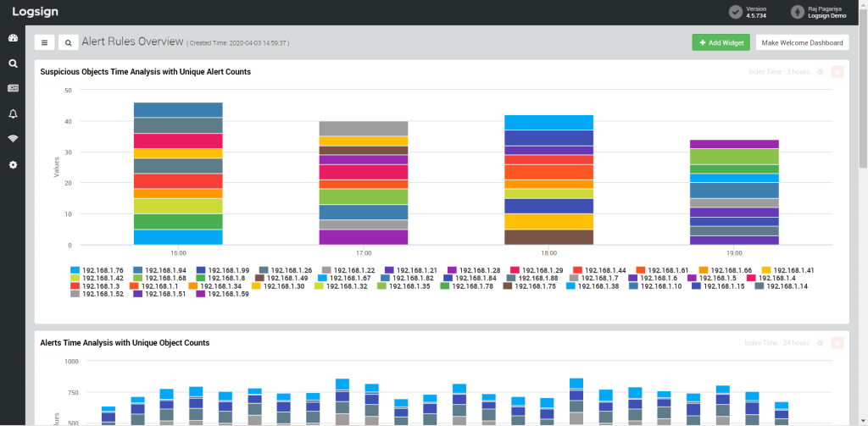This screenshot has height=426, width=868.
Task: Open the wifi signal icon in sidebar
Action: click(x=14, y=139)
